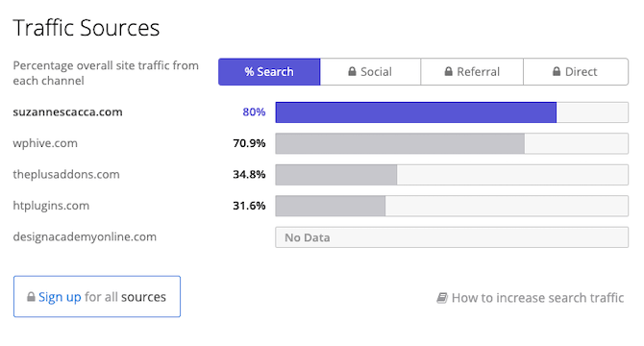Click the lock icon beside Sign up

tap(31, 296)
